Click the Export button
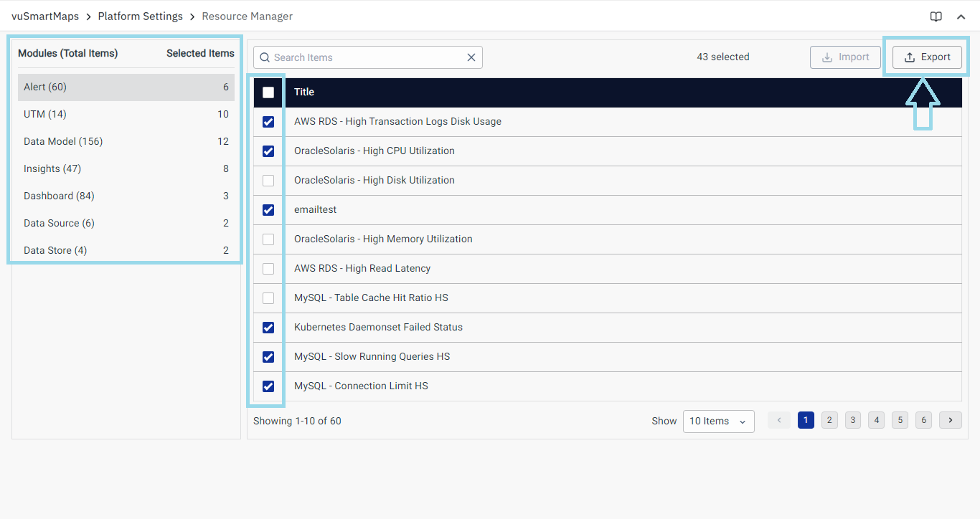The height and width of the screenshot is (519, 980). point(927,57)
